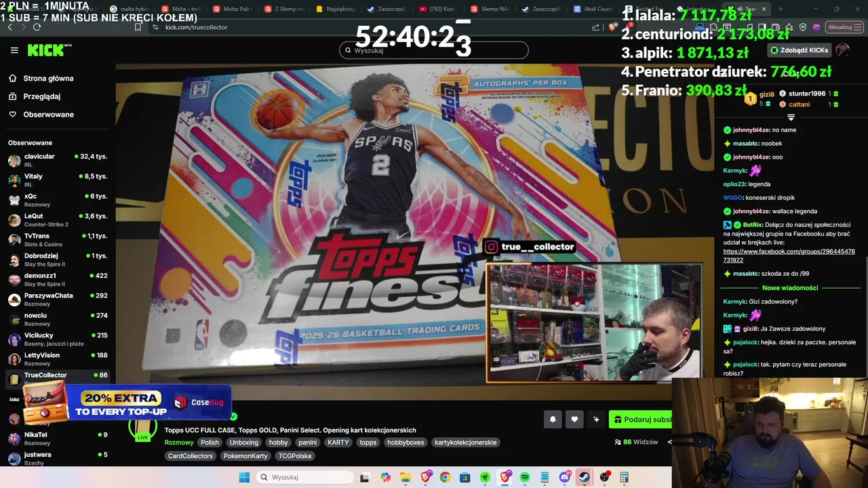Select the Polish tag

210,443
